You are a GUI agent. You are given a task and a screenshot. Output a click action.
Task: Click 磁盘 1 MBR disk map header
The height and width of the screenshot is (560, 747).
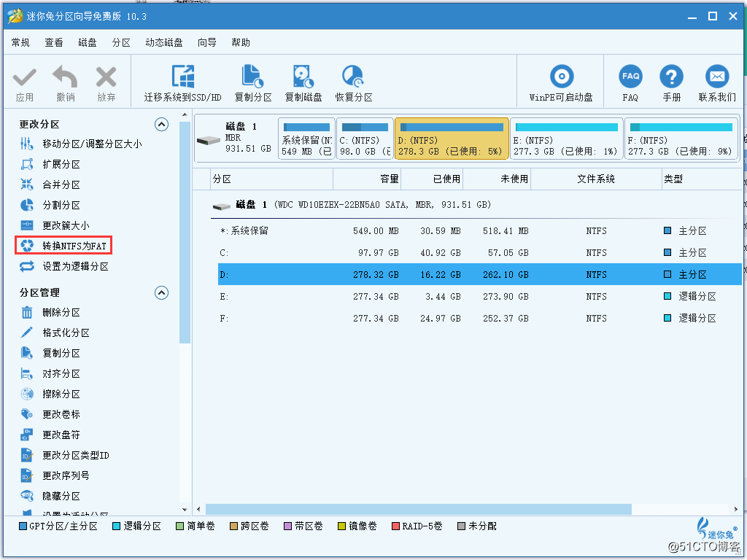point(236,139)
